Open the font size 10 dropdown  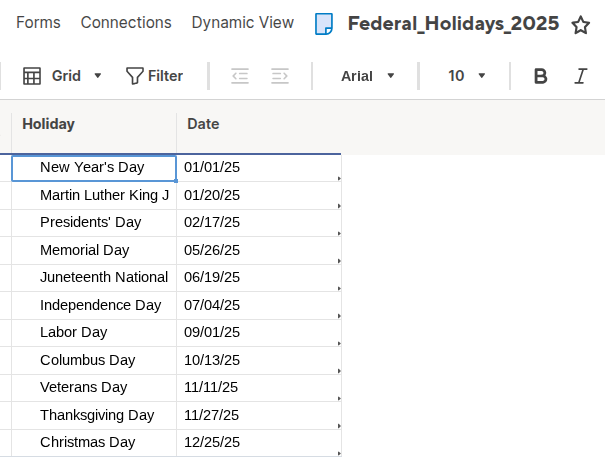[466, 76]
